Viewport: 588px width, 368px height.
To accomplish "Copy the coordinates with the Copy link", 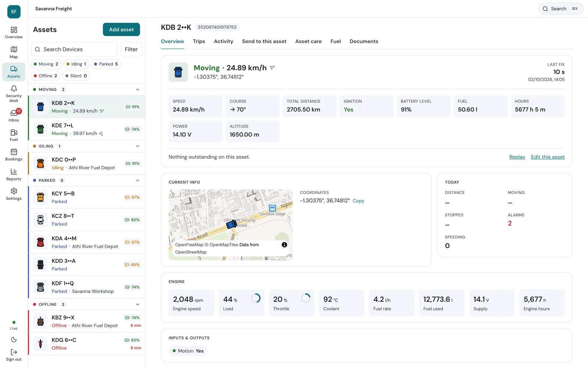I will 358,201.
